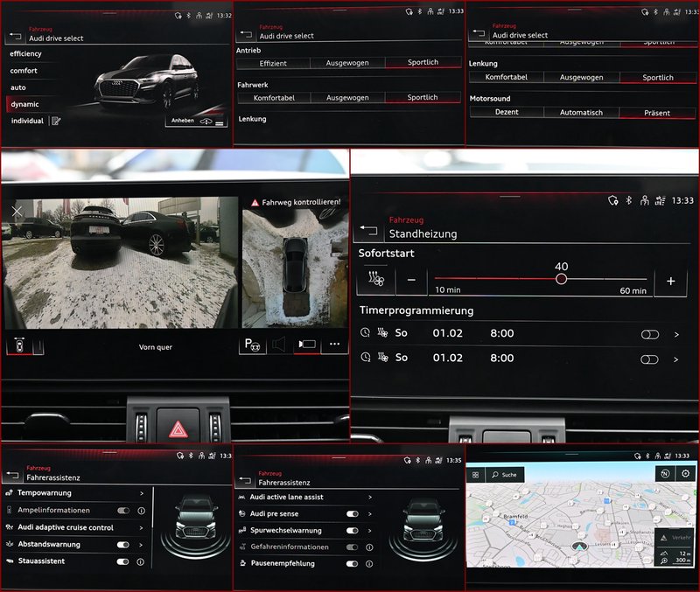Close the camera view with the X icon

[17, 212]
